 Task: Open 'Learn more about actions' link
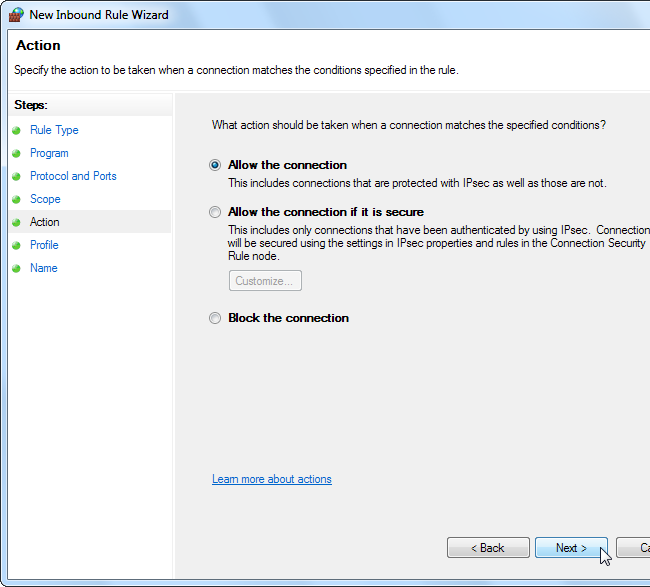click(x=271, y=479)
